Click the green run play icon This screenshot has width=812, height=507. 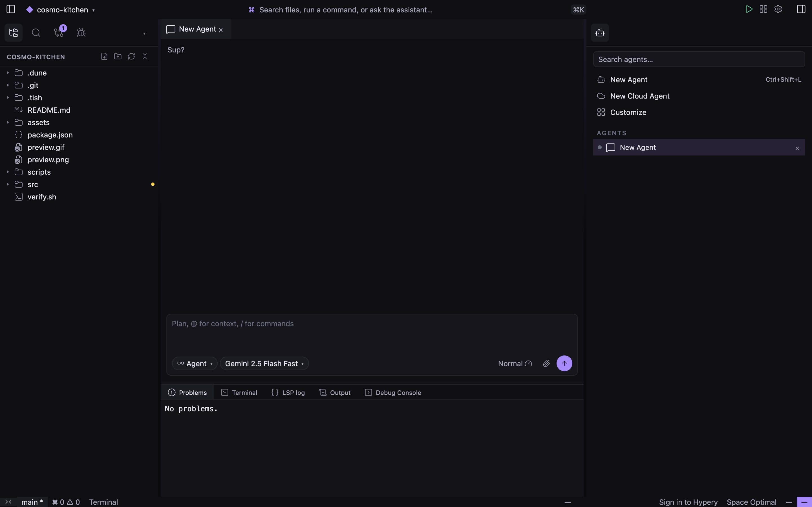pos(749,9)
